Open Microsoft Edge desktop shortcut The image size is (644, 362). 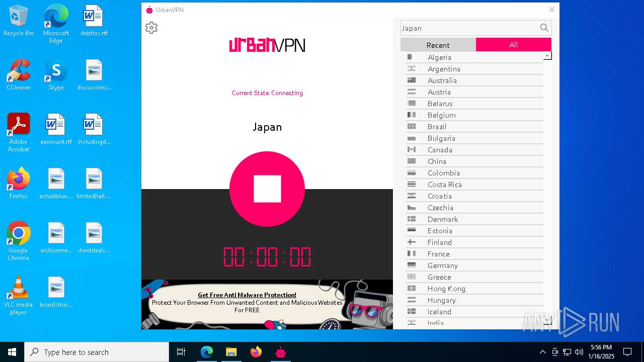pos(56,24)
